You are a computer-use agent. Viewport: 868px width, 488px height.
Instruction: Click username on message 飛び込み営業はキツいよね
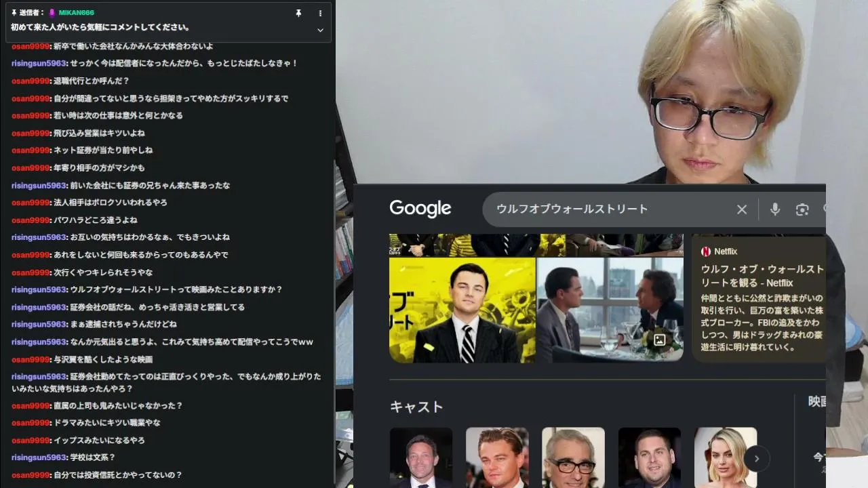pyautogui.click(x=31, y=134)
